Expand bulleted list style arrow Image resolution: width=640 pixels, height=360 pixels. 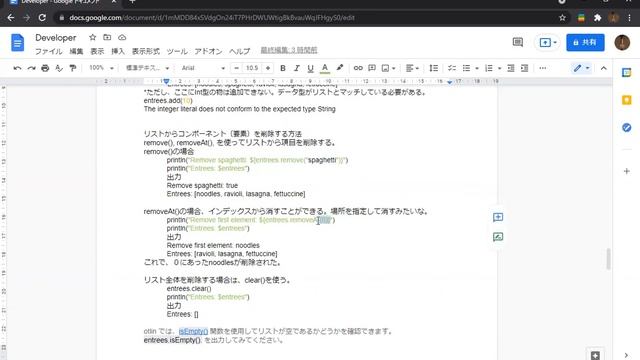click(x=477, y=68)
